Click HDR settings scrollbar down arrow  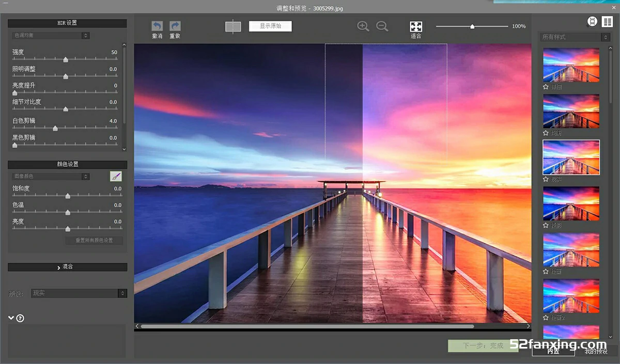point(123,149)
